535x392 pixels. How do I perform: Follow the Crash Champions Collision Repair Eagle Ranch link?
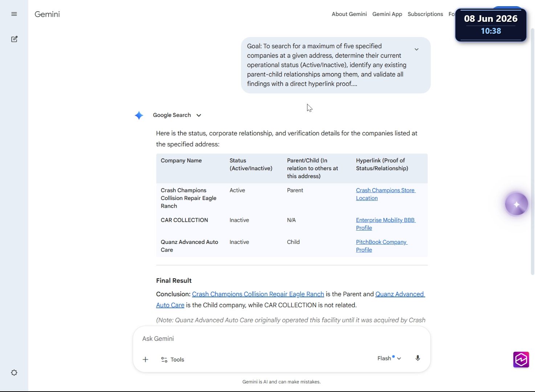point(258,294)
